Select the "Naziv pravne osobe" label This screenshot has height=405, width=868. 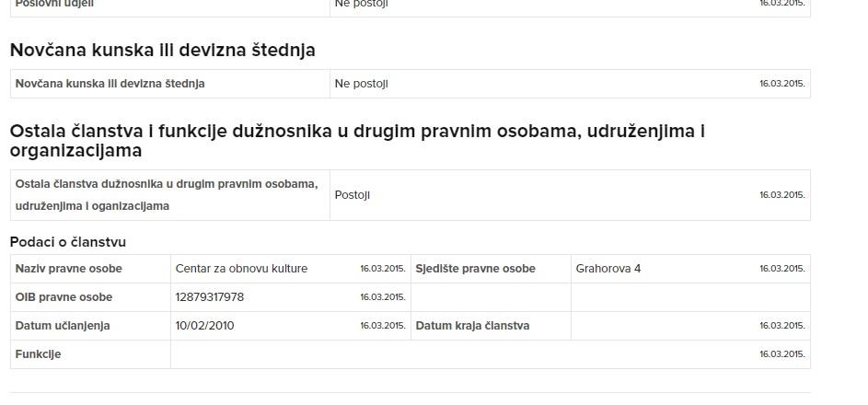[69, 269]
